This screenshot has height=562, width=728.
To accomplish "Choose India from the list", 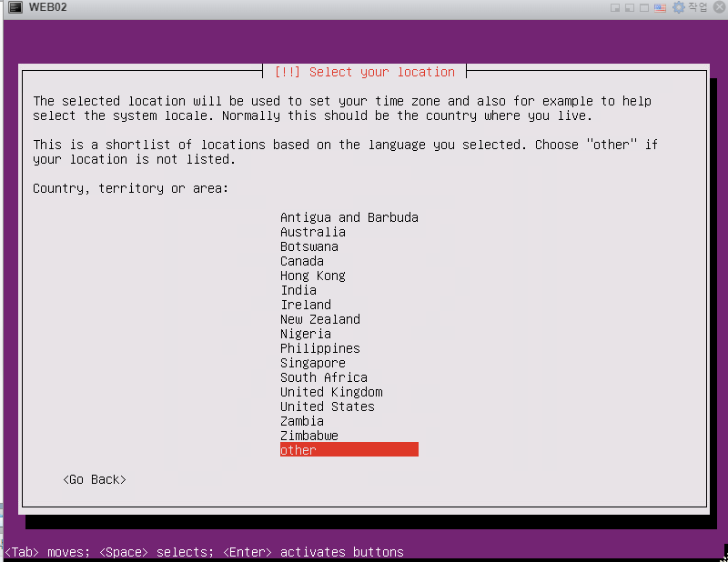I will [349, 290].
